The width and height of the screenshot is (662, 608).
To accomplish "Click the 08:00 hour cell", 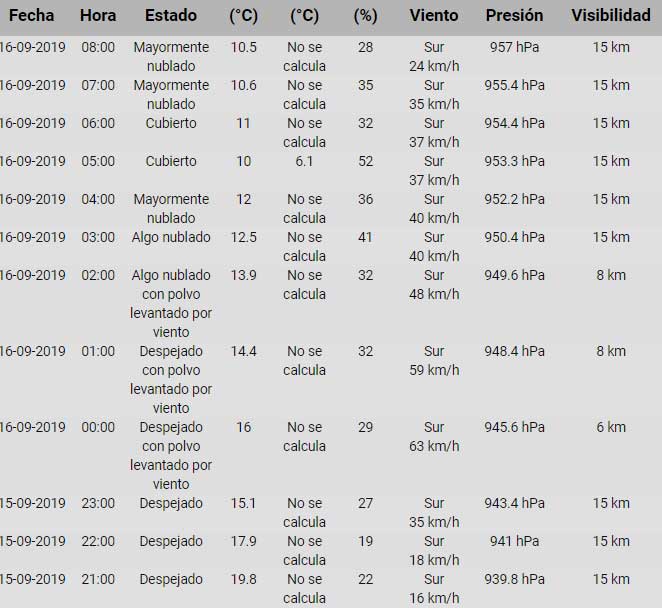I will tap(98, 48).
